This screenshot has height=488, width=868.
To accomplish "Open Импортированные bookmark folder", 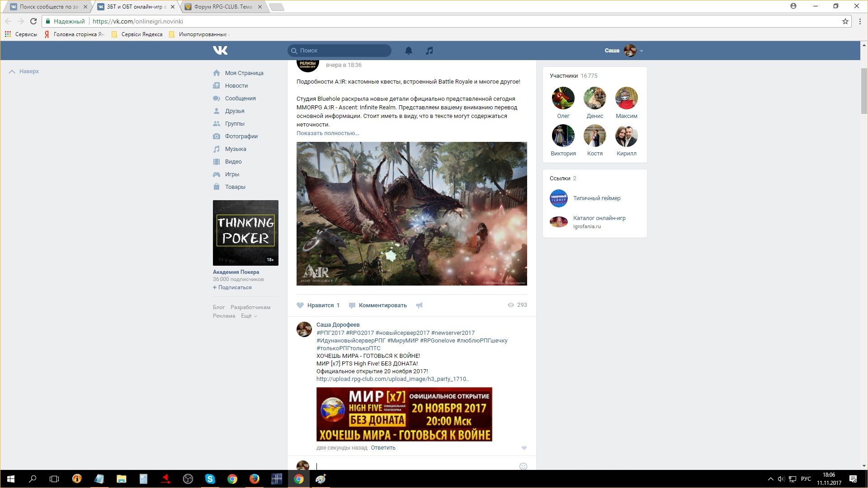I will click(x=199, y=34).
